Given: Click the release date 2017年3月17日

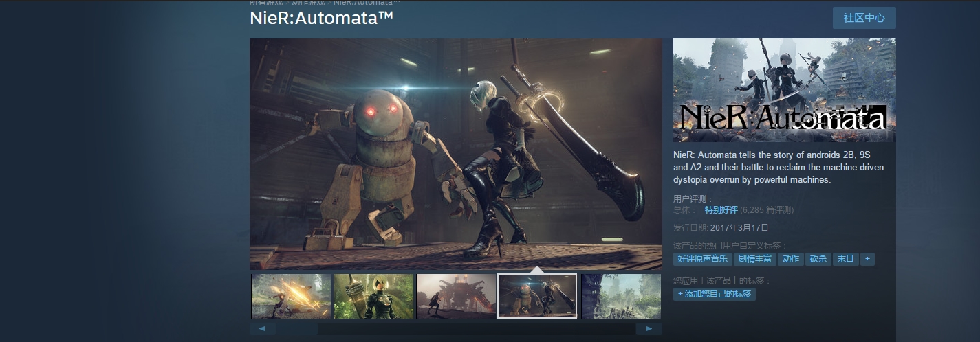Looking at the screenshot, I should [x=739, y=227].
